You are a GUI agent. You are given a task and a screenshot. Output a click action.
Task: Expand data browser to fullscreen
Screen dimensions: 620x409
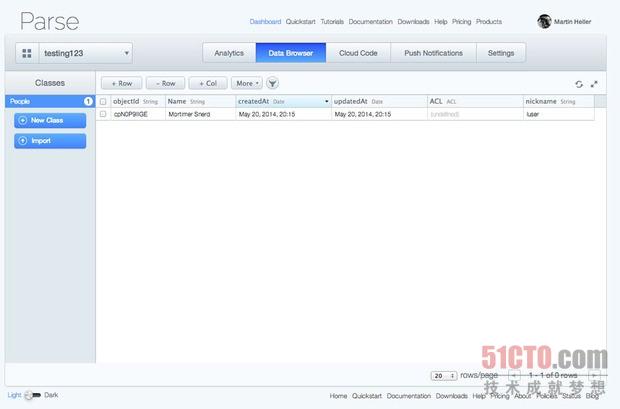click(594, 84)
